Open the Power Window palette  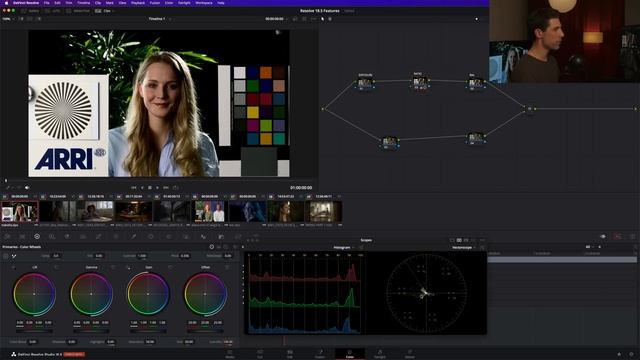[151, 236]
